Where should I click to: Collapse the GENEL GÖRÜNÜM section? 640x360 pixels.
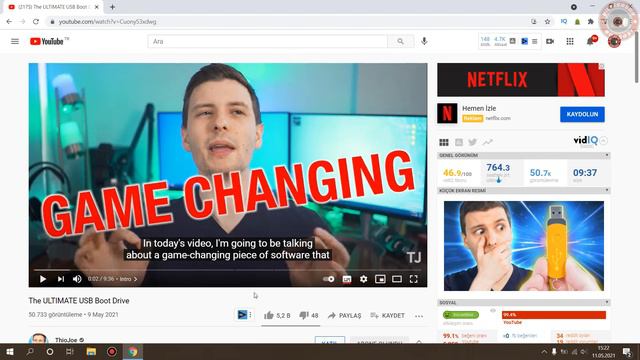point(607,156)
